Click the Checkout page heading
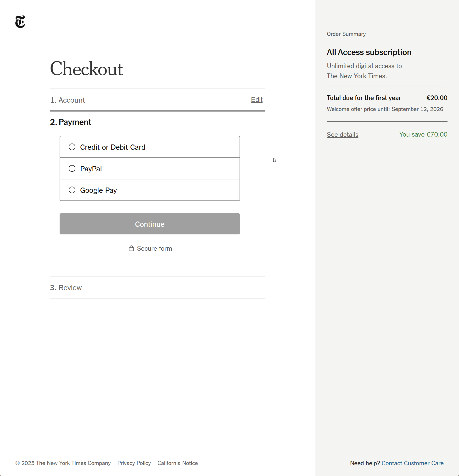The height and width of the screenshot is (476, 459). pyautogui.click(x=86, y=69)
